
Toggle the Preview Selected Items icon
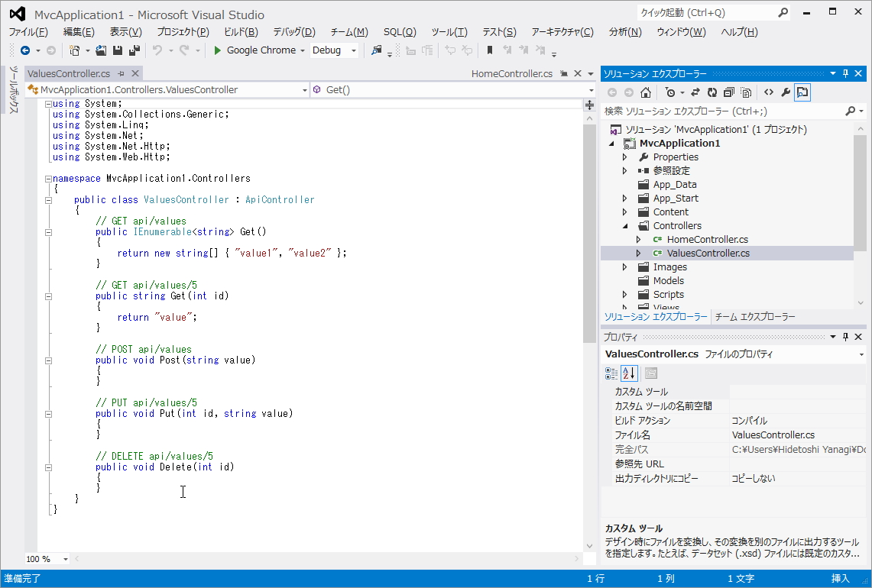point(802,92)
